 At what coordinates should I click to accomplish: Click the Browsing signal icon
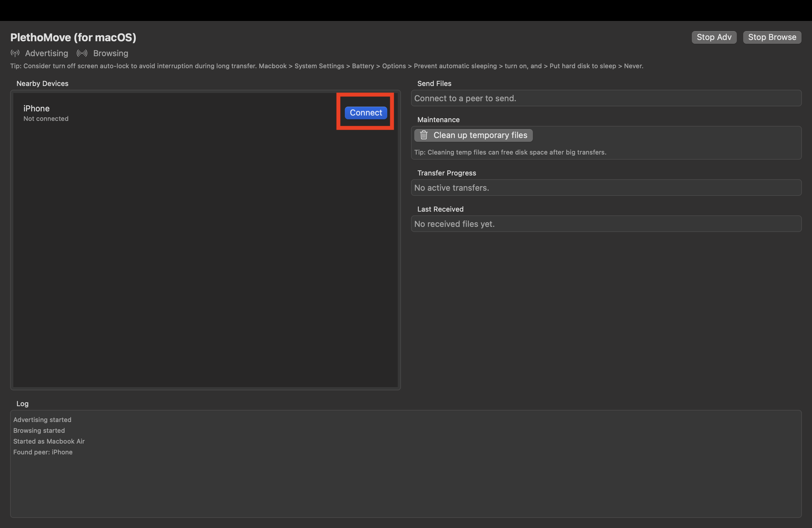click(x=82, y=53)
